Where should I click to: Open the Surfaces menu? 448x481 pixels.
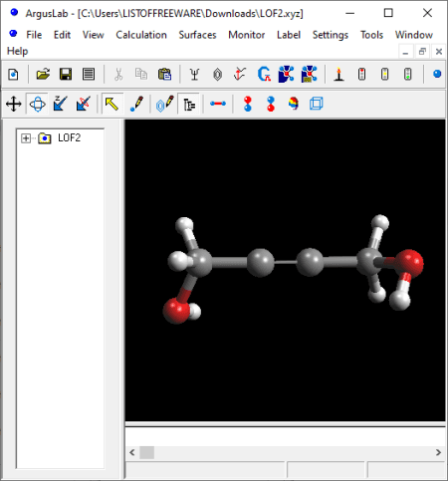197,35
